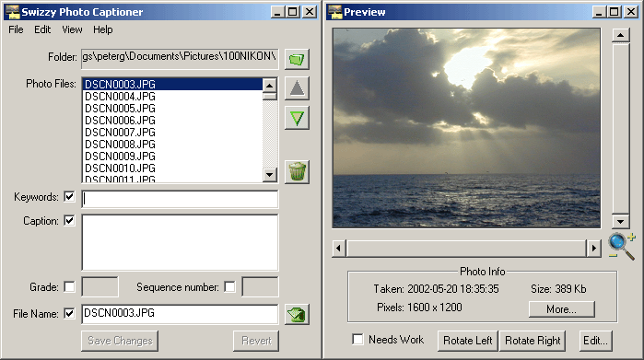Click the Size: 389 Kb text

(x=558, y=289)
